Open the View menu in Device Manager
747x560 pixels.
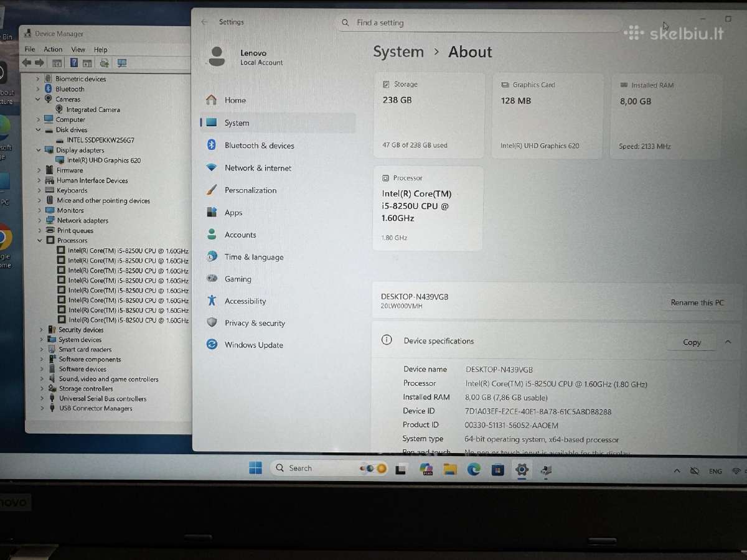tap(78, 49)
